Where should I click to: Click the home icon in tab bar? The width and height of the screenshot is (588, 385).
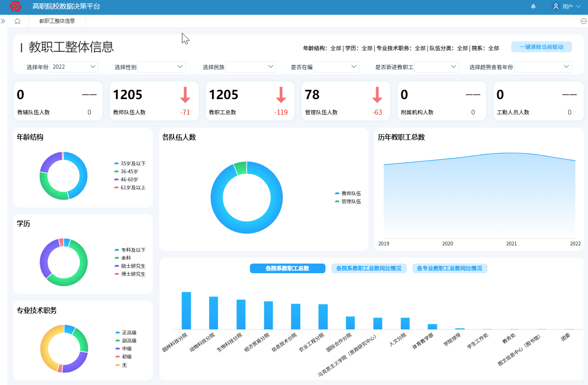[x=17, y=21]
